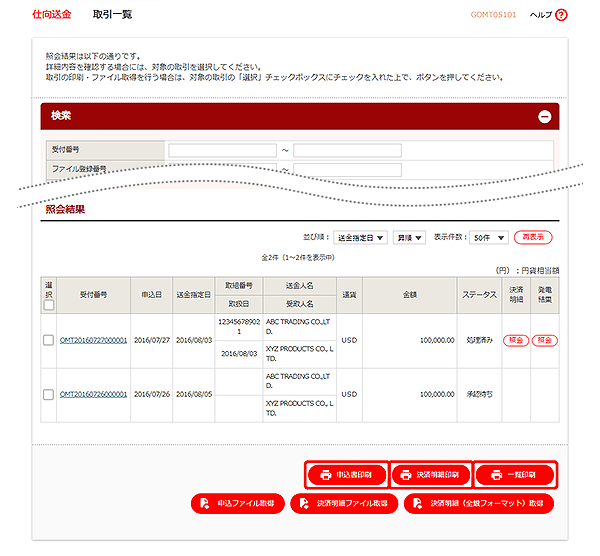Click the 2016/07/26 application date cell
Image resolution: width=600 pixels, height=556 pixels.
click(x=152, y=395)
